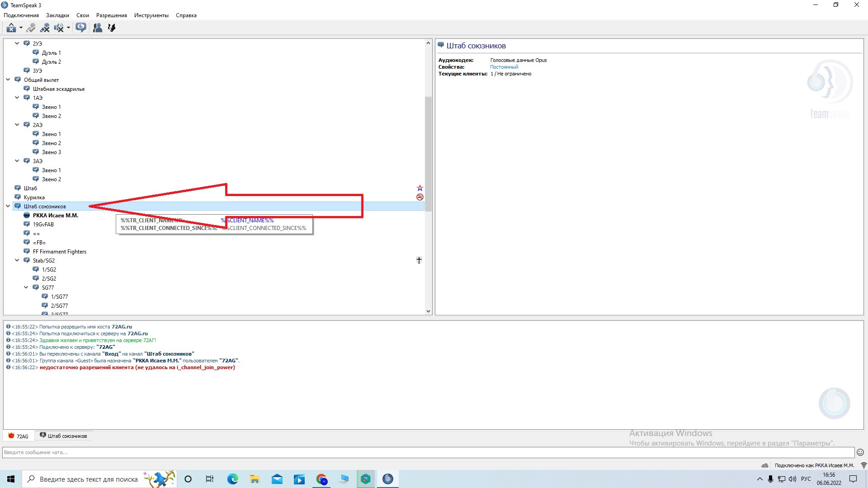
Task: Click the cross icon beside Stab/SG2
Action: pyautogui.click(x=419, y=260)
